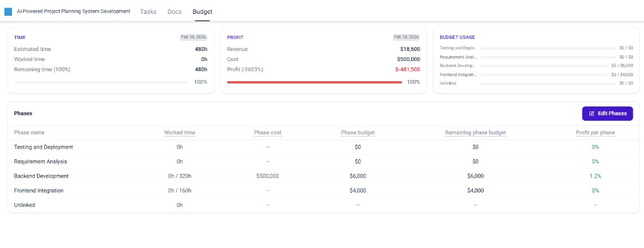Click the Backend Development budget usage bar

[544, 66]
